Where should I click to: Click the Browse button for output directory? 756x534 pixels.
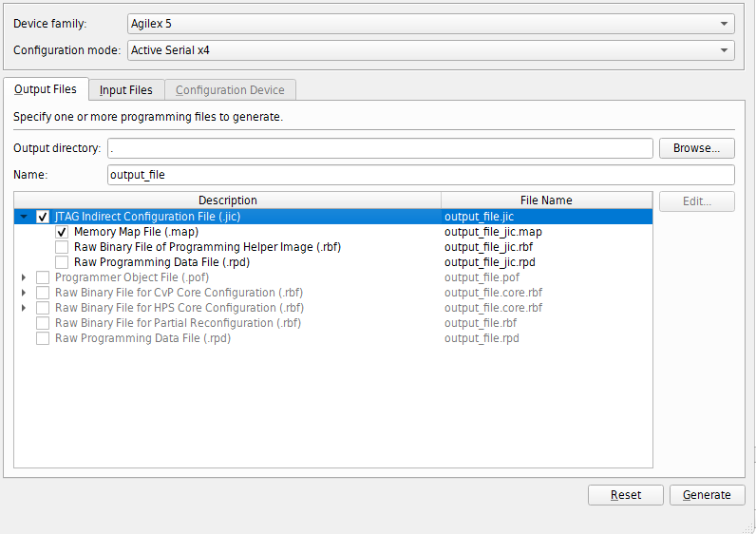click(x=697, y=148)
